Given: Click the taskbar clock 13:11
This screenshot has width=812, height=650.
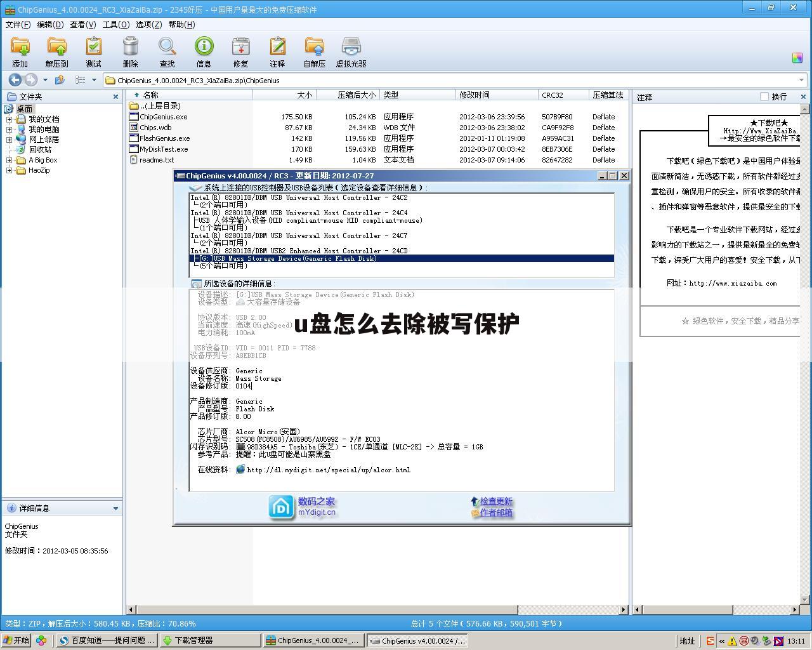Looking at the screenshot, I should tap(796, 641).
